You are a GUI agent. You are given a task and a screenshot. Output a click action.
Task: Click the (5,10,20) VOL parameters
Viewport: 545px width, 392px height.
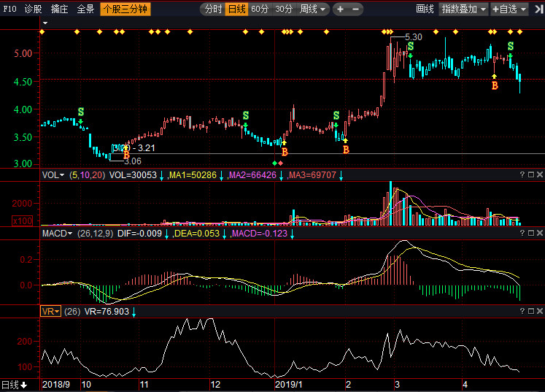pos(87,175)
